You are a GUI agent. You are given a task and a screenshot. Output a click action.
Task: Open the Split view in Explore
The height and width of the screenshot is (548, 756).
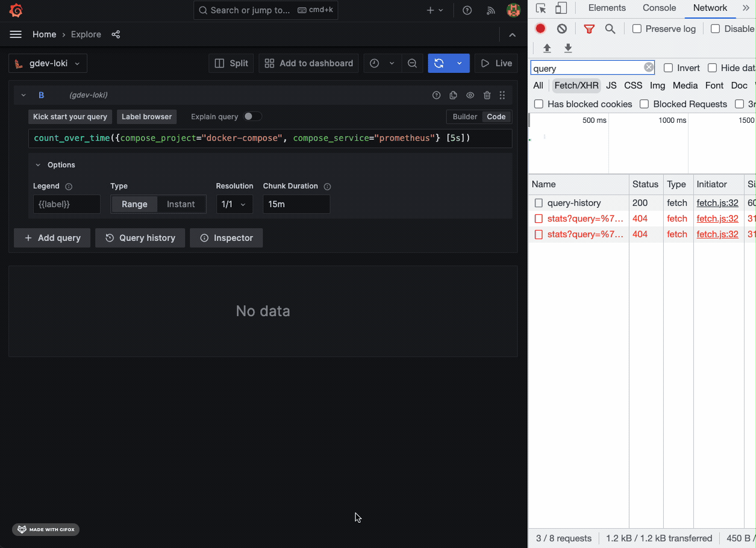[231, 63]
